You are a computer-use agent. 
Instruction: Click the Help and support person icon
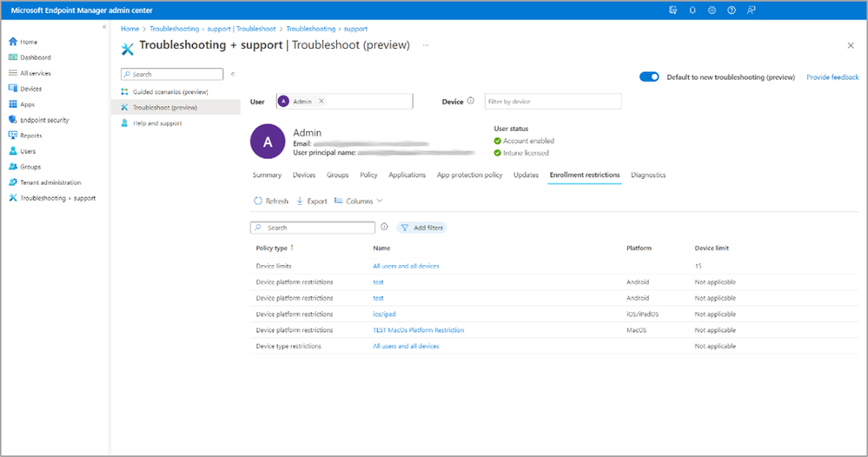(124, 123)
